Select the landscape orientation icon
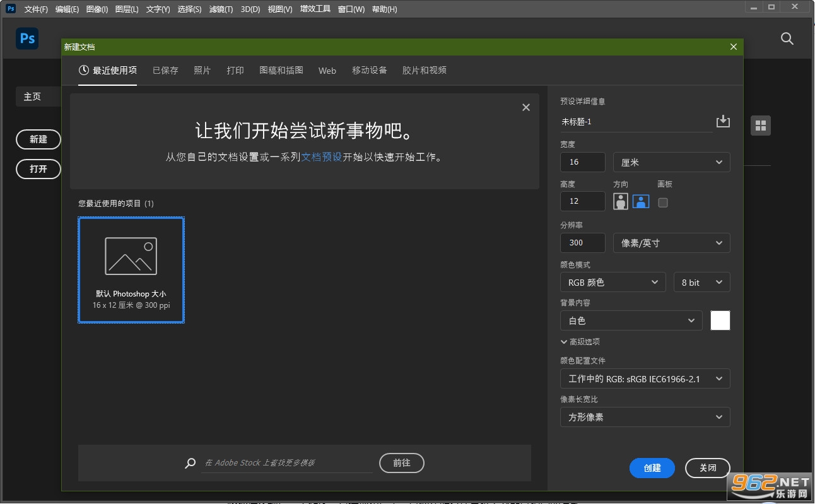The width and height of the screenshot is (815, 504). click(x=641, y=201)
